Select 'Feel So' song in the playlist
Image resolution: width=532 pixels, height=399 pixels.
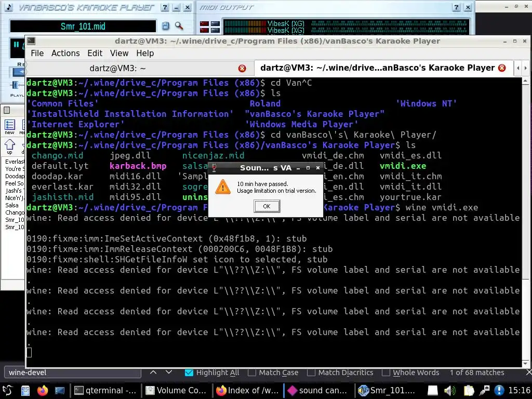(x=14, y=183)
